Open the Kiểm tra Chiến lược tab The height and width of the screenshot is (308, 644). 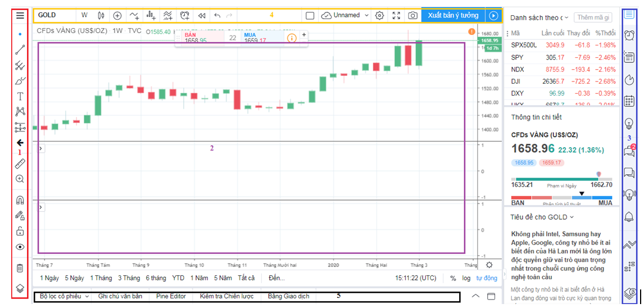coord(226,296)
